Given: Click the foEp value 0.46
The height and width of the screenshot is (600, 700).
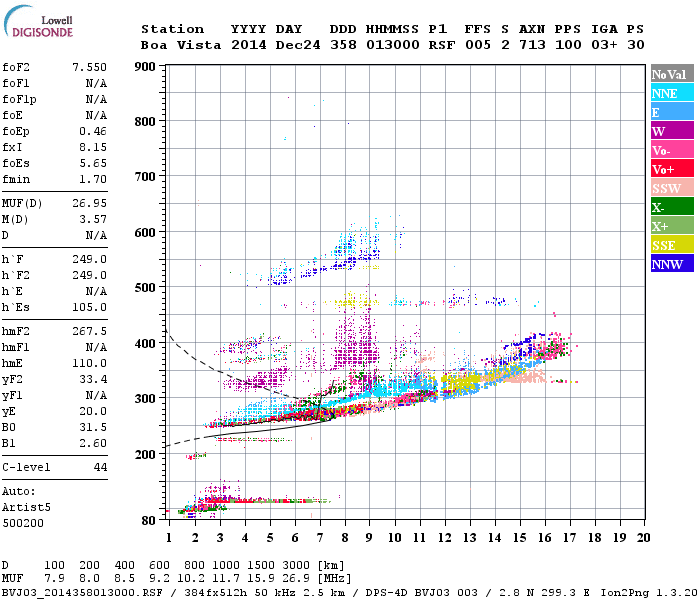Looking at the screenshot, I should click(93, 131).
